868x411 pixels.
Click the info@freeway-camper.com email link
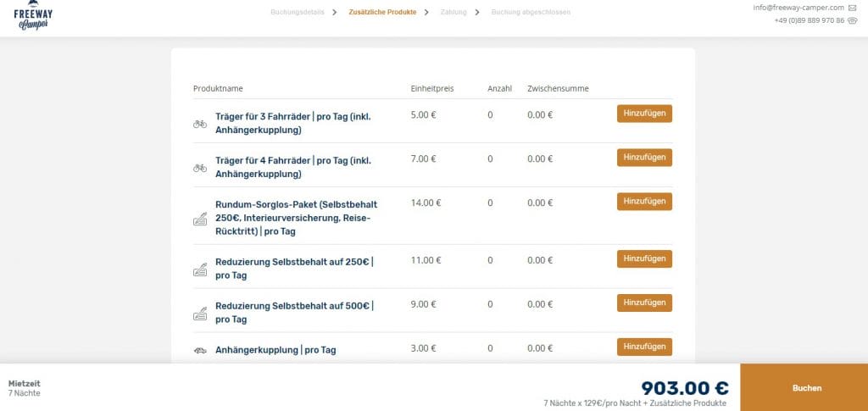(x=798, y=8)
